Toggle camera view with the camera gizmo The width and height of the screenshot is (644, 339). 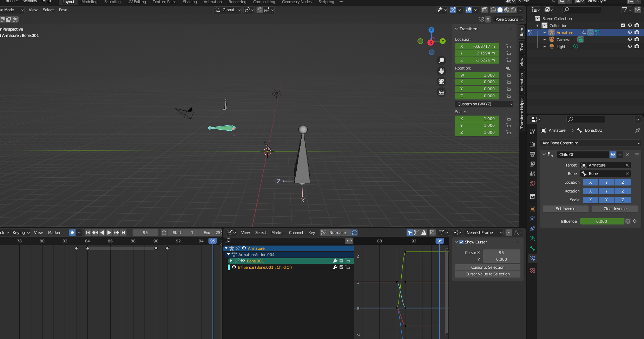[441, 82]
